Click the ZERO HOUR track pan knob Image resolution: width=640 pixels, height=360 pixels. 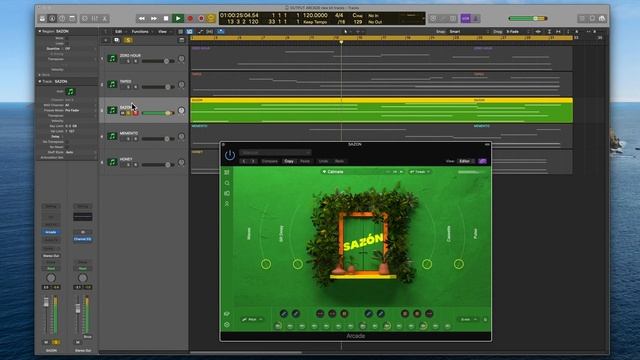[181, 59]
